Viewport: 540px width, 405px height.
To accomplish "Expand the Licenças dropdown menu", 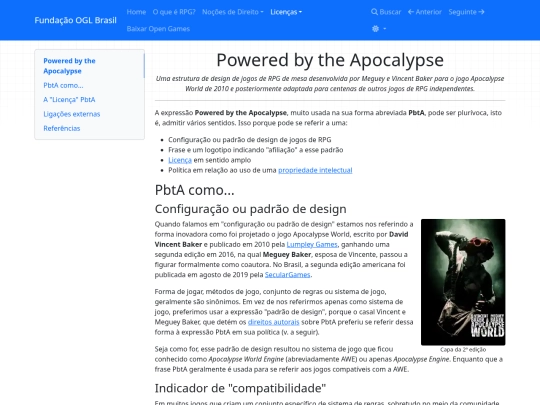I will (x=286, y=12).
